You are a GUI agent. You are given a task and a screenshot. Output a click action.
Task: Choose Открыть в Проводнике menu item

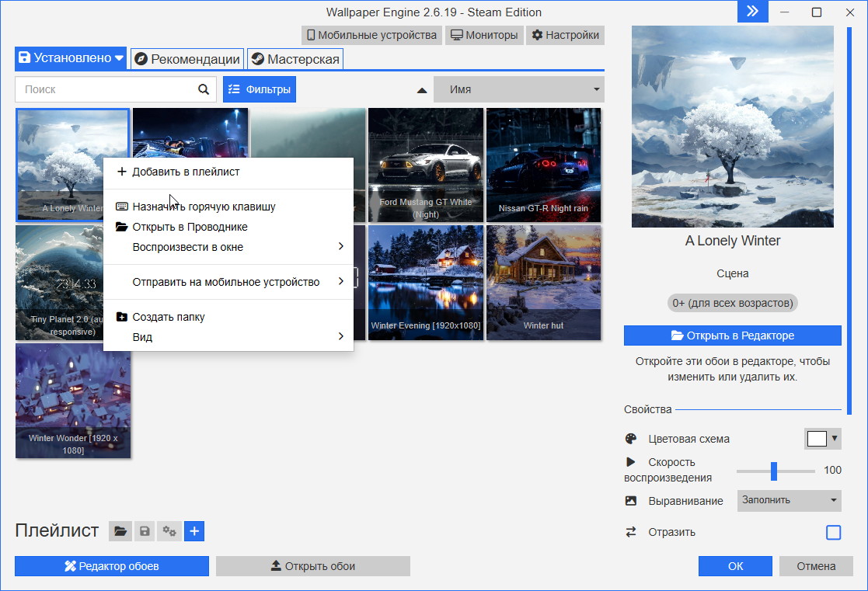pos(228,227)
